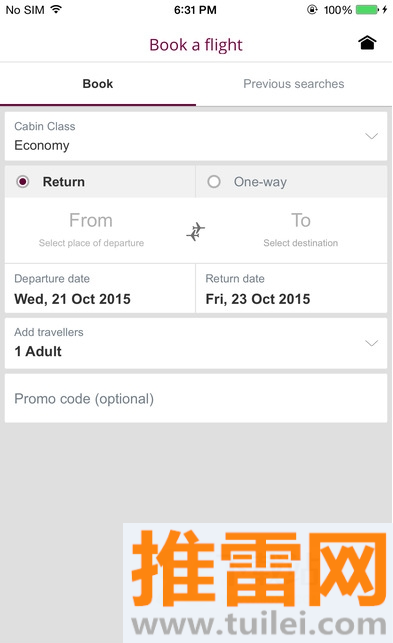The width and height of the screenshot is (393, 643).
Task: Tap the 6:31 PM clock
Action: [x=195, y=10]
